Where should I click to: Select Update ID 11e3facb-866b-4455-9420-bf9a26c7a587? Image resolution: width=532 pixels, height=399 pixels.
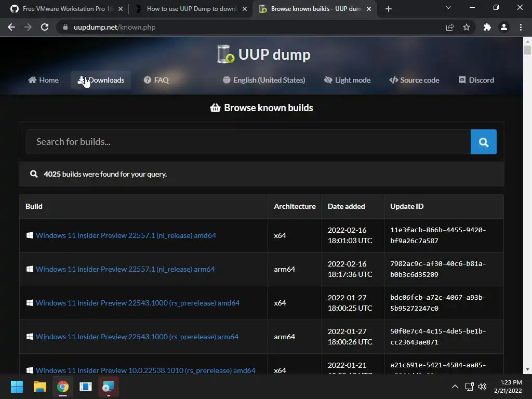pyautogui.click(x=438, y=235)
